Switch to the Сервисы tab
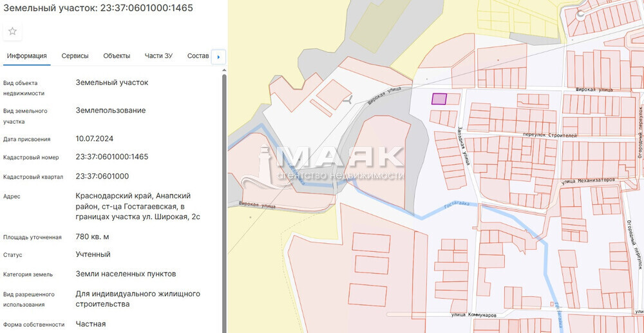Screen dimensions: 644x333 pyautogui.click(x=75, y=56)
